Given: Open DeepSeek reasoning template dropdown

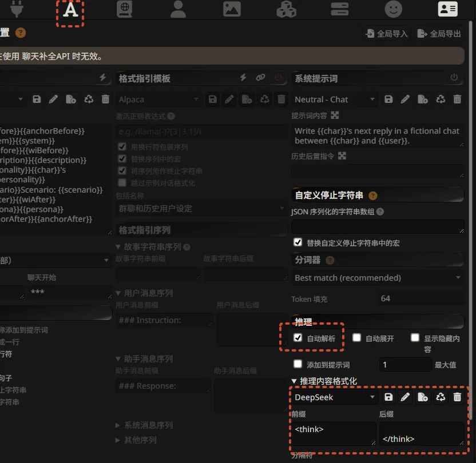Looking at the screenshot, I should pos(335,397).
